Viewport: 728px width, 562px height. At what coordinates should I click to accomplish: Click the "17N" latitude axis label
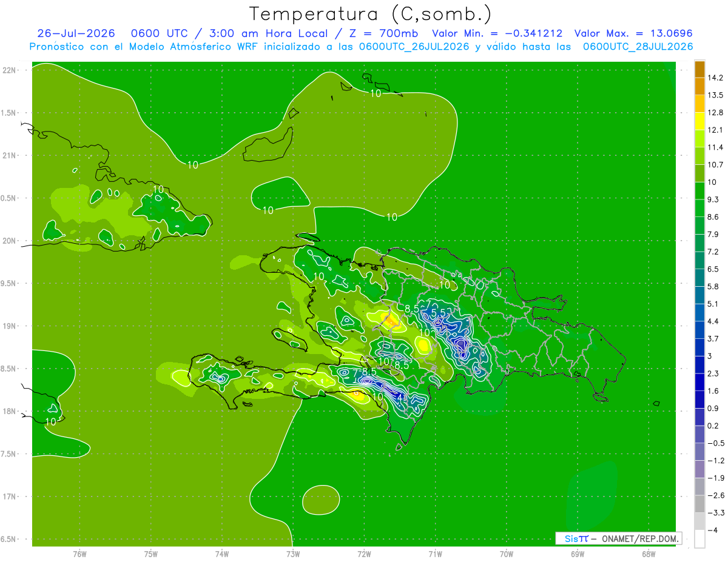coord(10,497)
